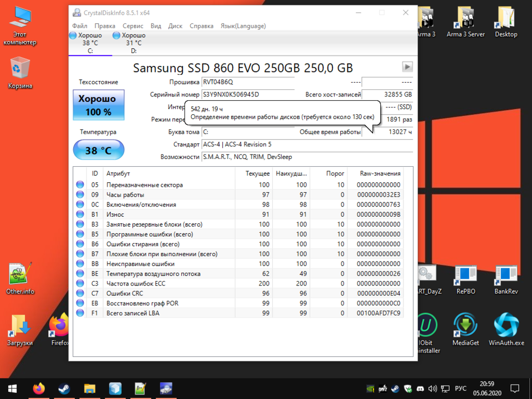The image size is (532, 399).
Task: Click the drive letter field C:
Action: click(x=248, y=132)
